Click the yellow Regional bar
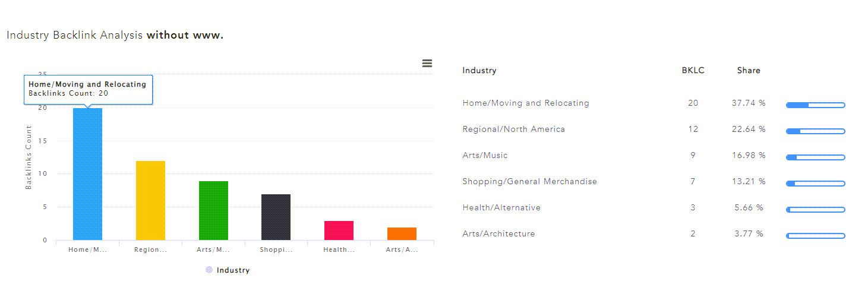 tap(150, 200)
